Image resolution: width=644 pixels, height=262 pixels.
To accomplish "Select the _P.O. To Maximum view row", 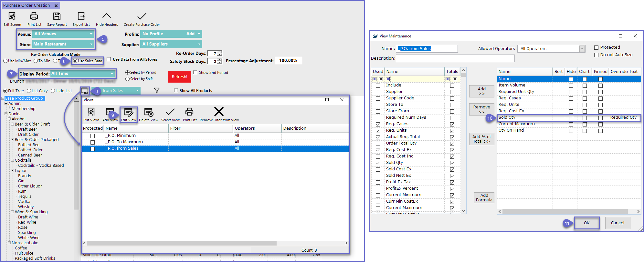I will (x=215, y=142).
